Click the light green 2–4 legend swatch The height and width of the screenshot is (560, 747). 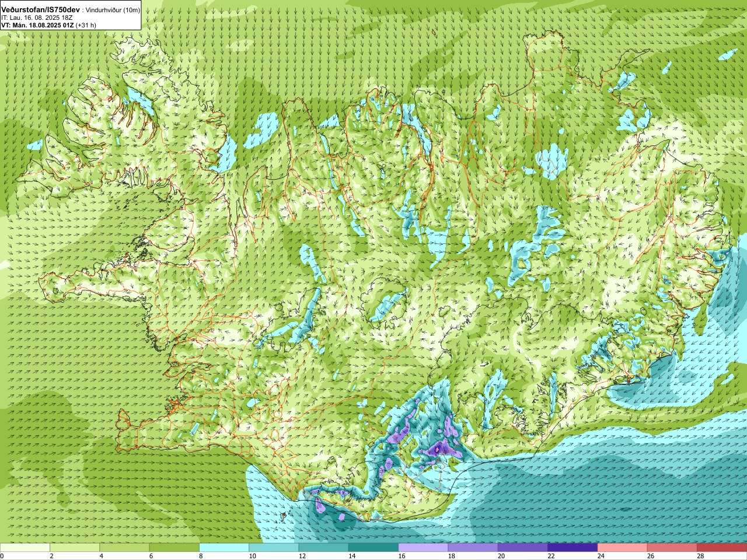coord(75,548)
